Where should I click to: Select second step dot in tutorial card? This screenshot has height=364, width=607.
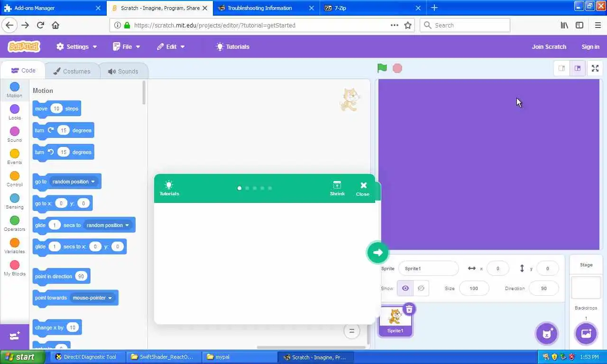pyautogui.click(x=247, y=188)
